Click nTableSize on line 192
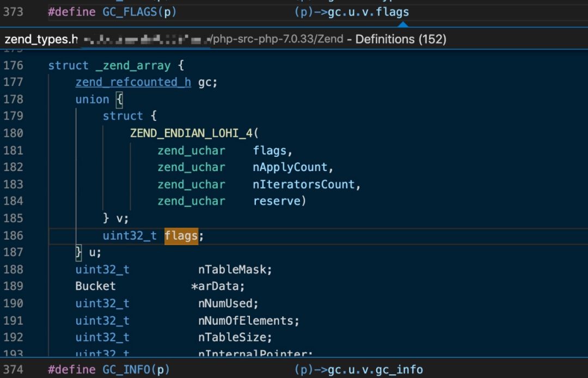The image size is (588, 378). [x=232, y=337]
